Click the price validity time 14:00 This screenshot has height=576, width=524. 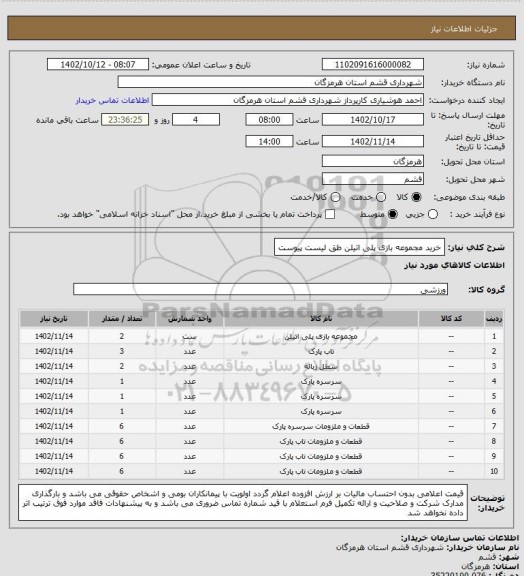click(269, 141)
